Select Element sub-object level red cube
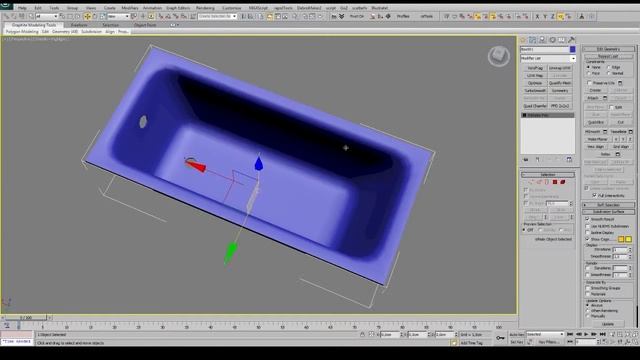This screenshot has height=360, width=640. pyautogui.click(x=562, y=182)
